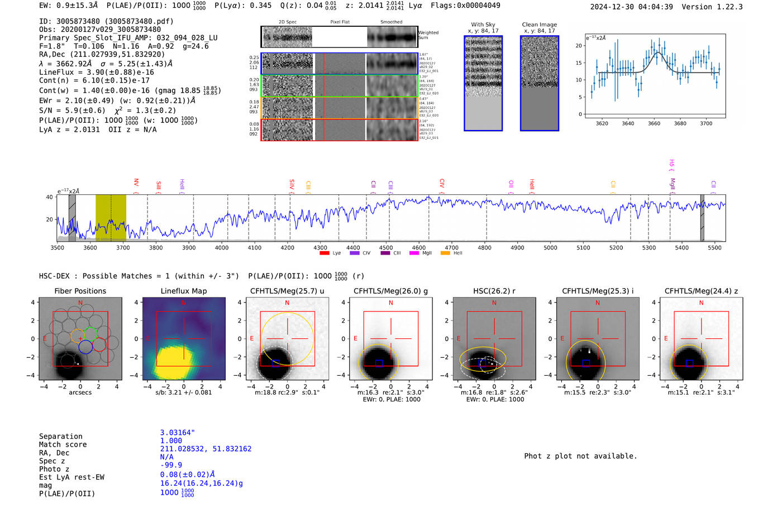
Task: Click the Clean Image fiber image
Action: pyautogui.click(x=540, y=83)
